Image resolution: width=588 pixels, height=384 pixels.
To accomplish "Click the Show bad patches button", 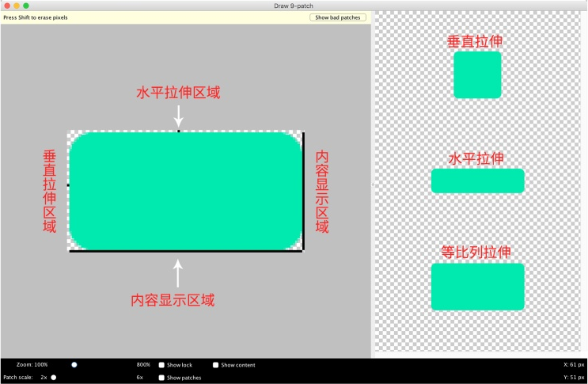I will point(338,17).
